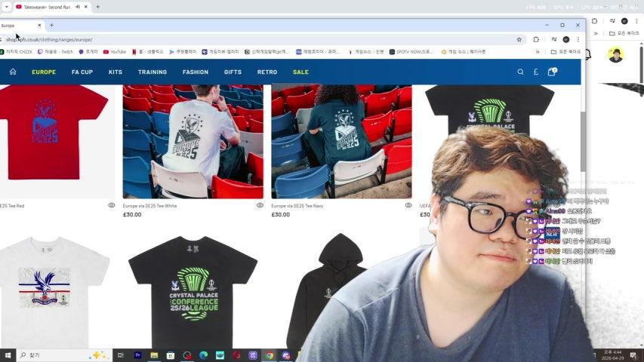Viewport: 644px width, 362px height.
Task: Quick-view Europe via SE25 Tee White
Action: (260, 205)
